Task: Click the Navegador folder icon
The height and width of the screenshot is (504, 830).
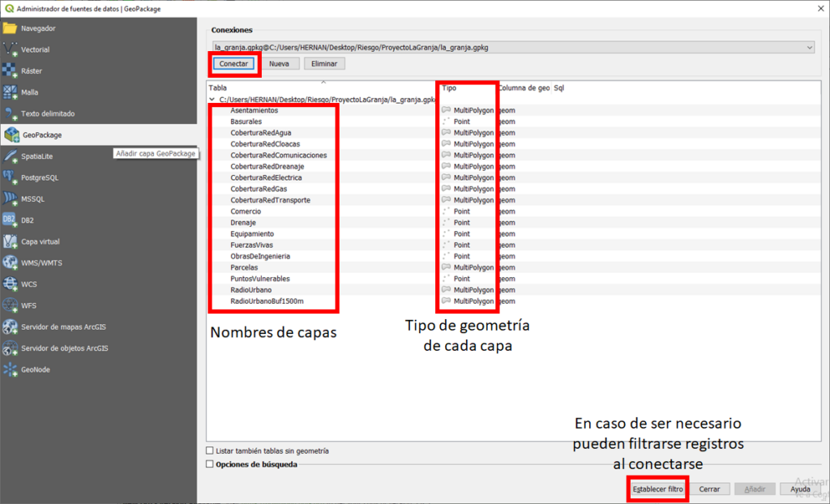Action: (10, 28)
